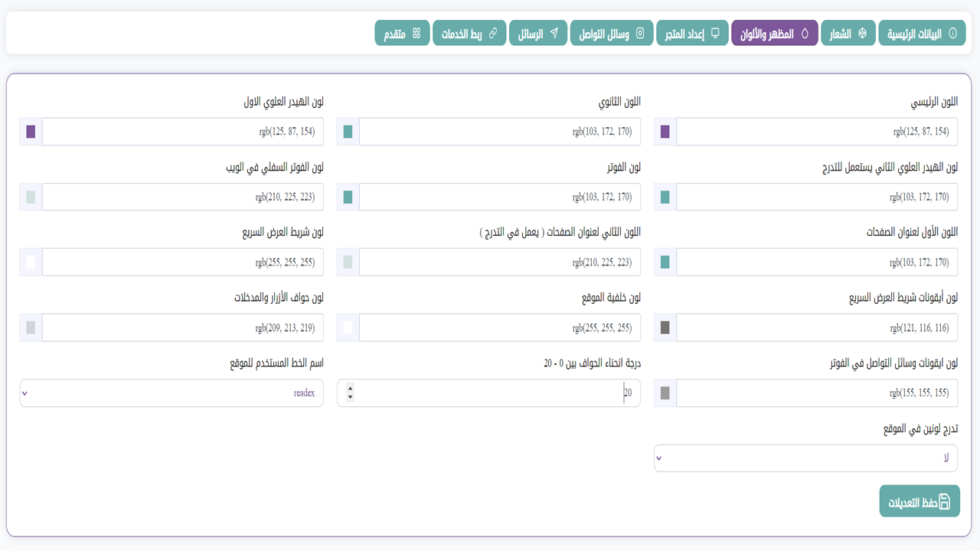This screenshot has width=980, height=551.
Task: Click the gray لون أيقونات شريط العرض السريع swatch
Action: point(665,328)
